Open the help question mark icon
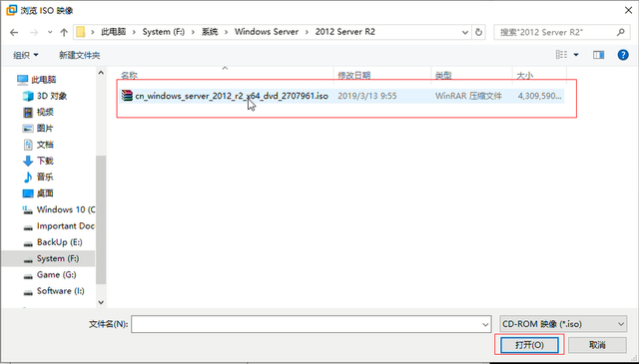 (623, 55)
